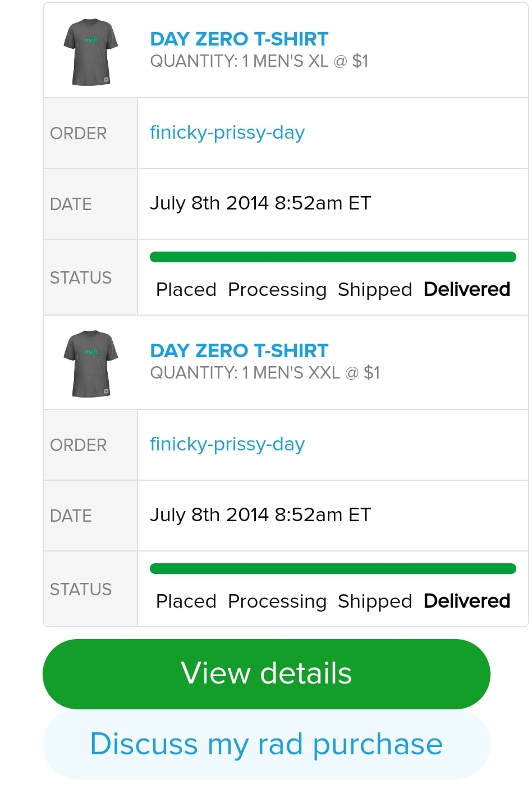Click the second Day Zero T-Shirt thumbnail
The image size is (532, 793).
click(x=90, y=364)
